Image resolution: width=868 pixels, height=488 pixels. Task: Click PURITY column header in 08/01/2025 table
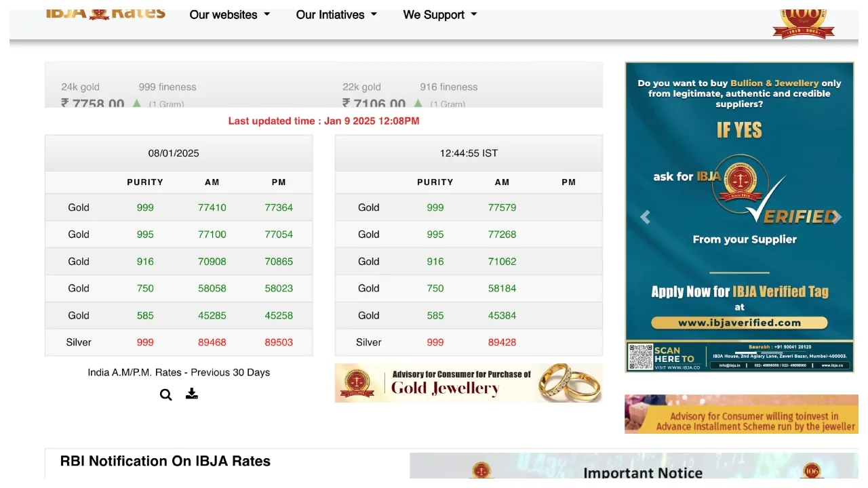[145, 182]
